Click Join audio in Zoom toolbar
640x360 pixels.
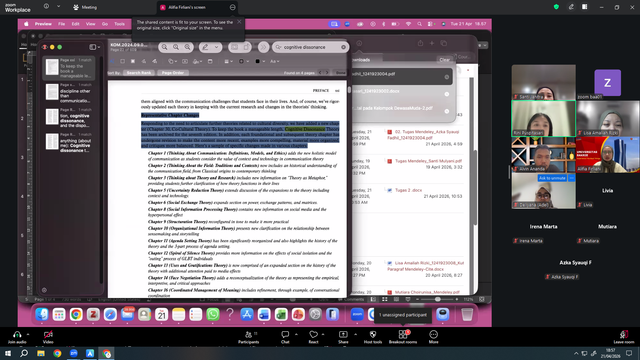[x=17, y=337]
